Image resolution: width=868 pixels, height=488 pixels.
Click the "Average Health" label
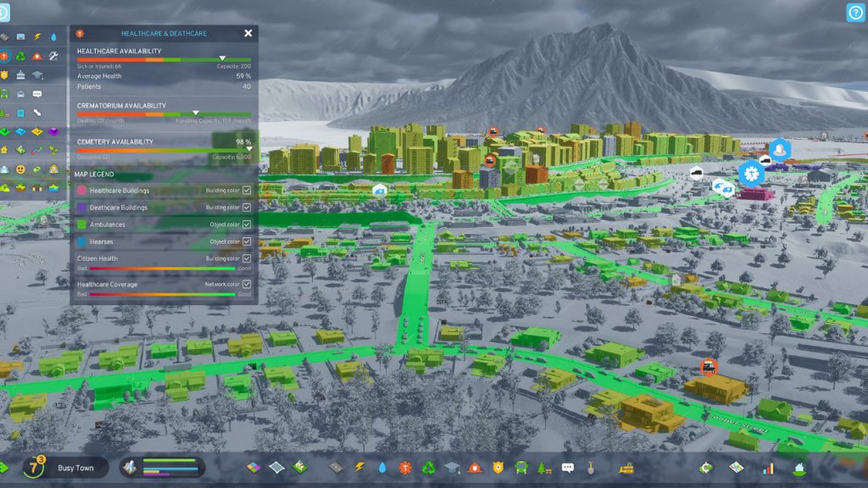[99, 76]
